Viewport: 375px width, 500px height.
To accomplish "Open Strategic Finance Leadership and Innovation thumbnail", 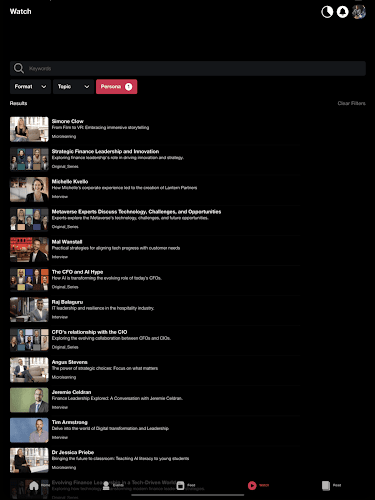I will (29, 159).
